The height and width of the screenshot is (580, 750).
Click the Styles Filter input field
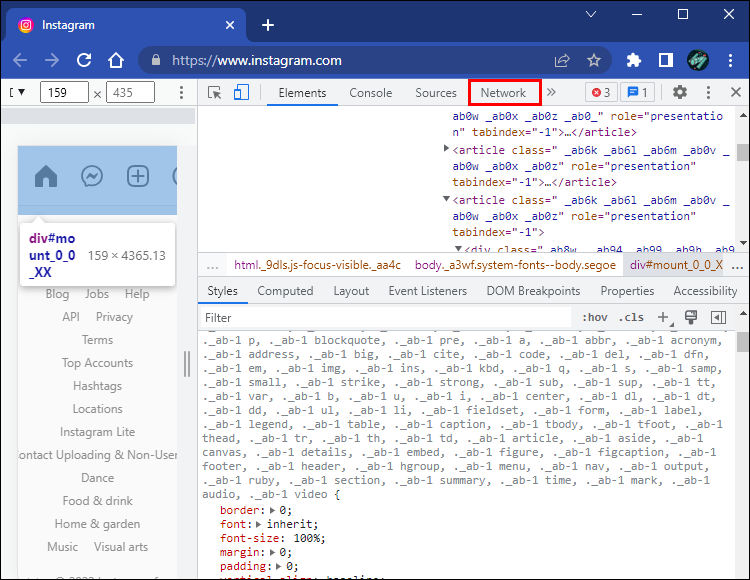(380, 318)
